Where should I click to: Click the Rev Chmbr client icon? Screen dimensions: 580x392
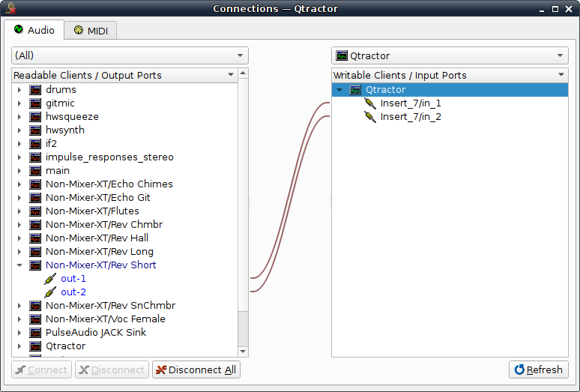(35, 225)
